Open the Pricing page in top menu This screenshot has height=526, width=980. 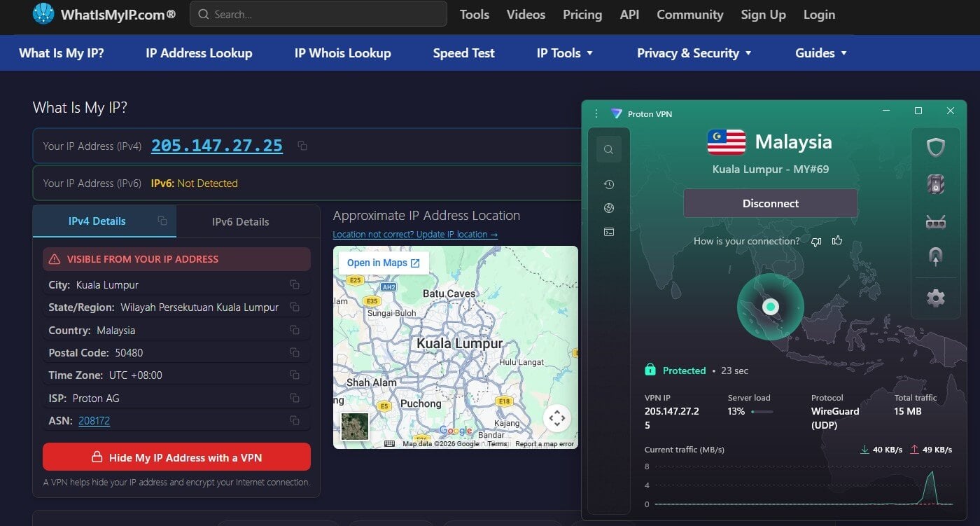click(582, 15)
